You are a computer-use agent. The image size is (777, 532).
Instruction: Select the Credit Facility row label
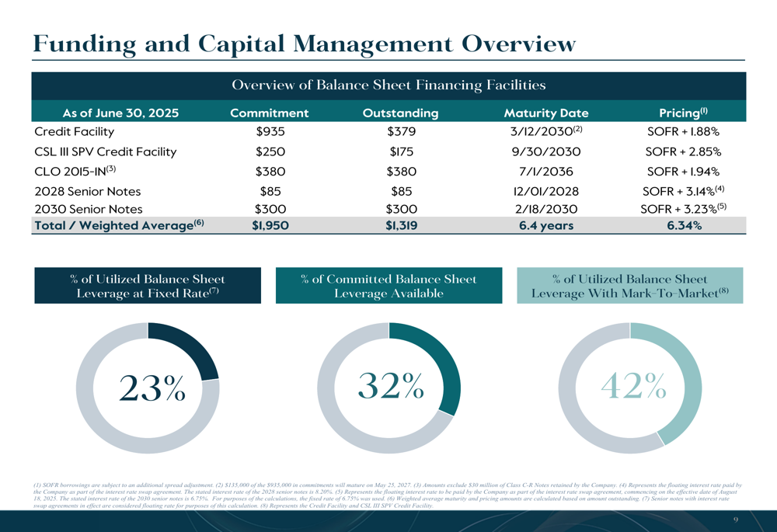coord(75,132)
